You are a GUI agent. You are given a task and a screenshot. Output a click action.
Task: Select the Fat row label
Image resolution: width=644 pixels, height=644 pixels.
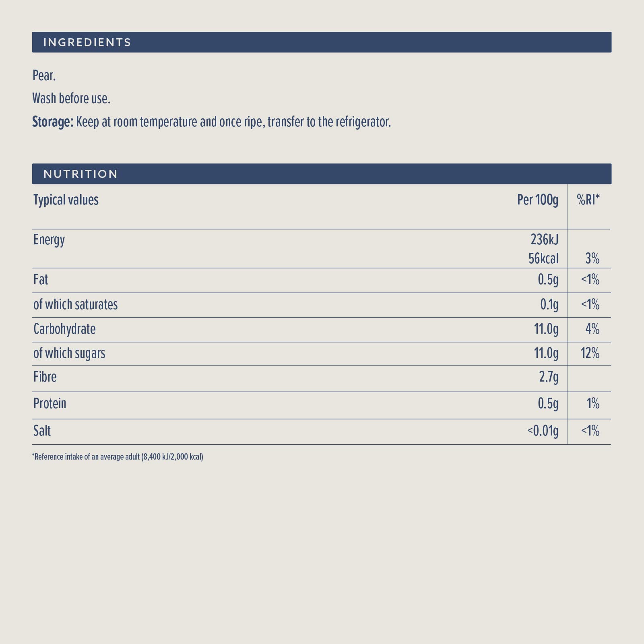(41, 280)
